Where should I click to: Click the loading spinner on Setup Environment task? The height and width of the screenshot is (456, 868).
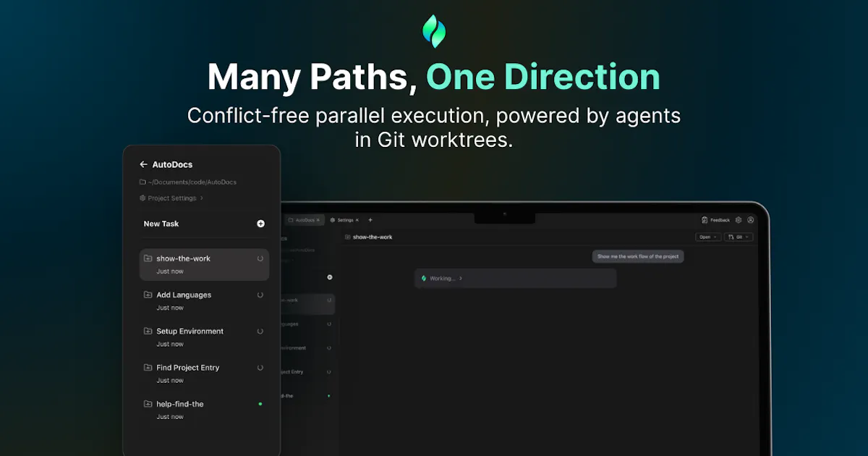[260, 331]
